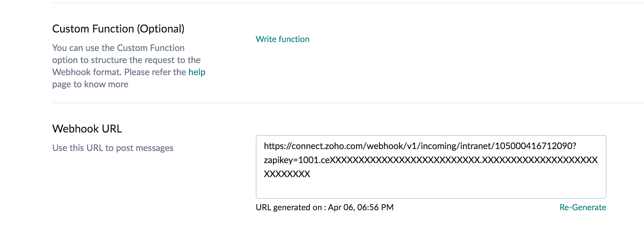Click the Write function link

point(282,39)
